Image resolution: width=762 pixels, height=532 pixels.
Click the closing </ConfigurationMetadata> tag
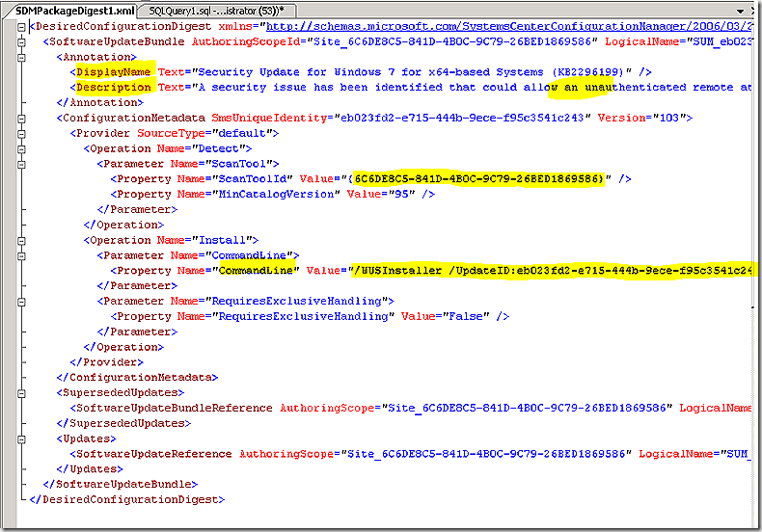point(137,378)
